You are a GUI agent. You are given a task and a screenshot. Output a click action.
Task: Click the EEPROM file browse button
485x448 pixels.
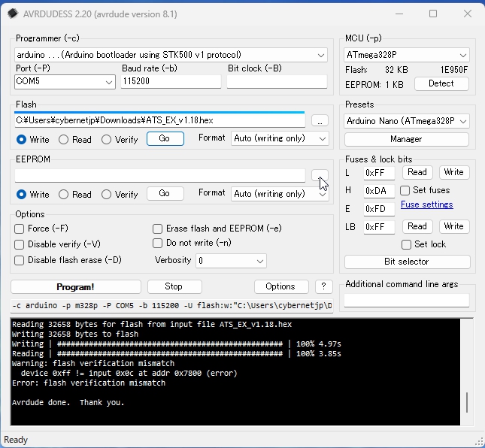point(319,175)
